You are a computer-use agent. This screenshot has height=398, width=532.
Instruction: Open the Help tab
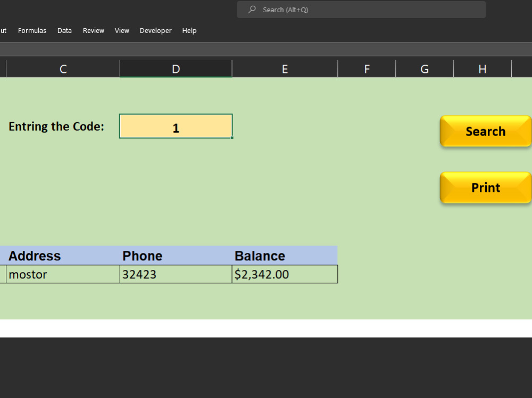189,30
